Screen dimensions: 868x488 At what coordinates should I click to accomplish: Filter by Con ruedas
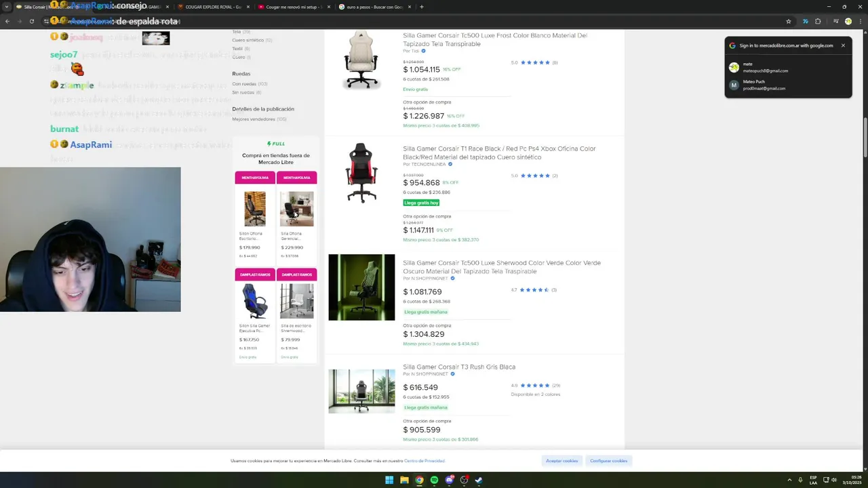point(250,84)
